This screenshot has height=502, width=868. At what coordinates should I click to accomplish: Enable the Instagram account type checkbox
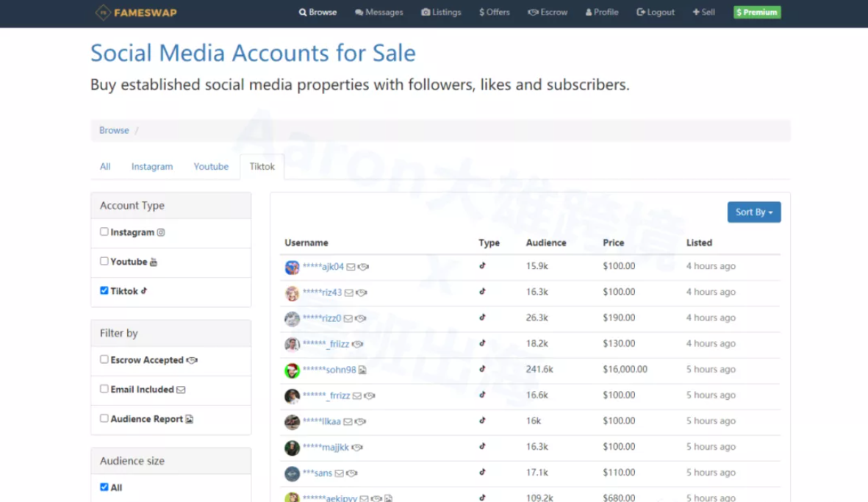coord(104,232)
